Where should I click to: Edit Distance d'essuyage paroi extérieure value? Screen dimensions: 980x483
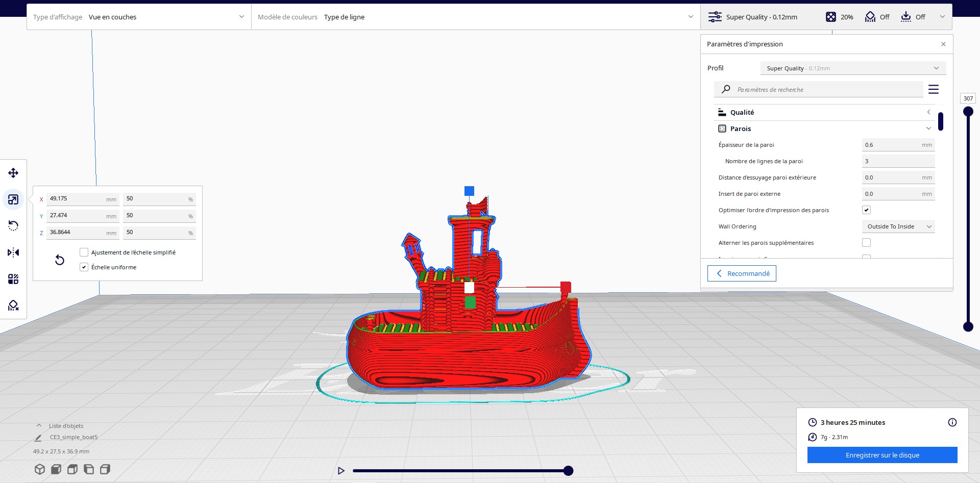(x=898, y=177)
